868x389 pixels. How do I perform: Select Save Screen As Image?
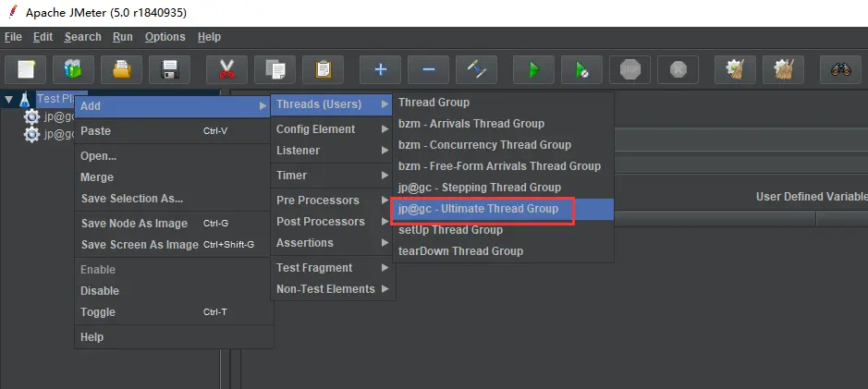click(174, 245)
